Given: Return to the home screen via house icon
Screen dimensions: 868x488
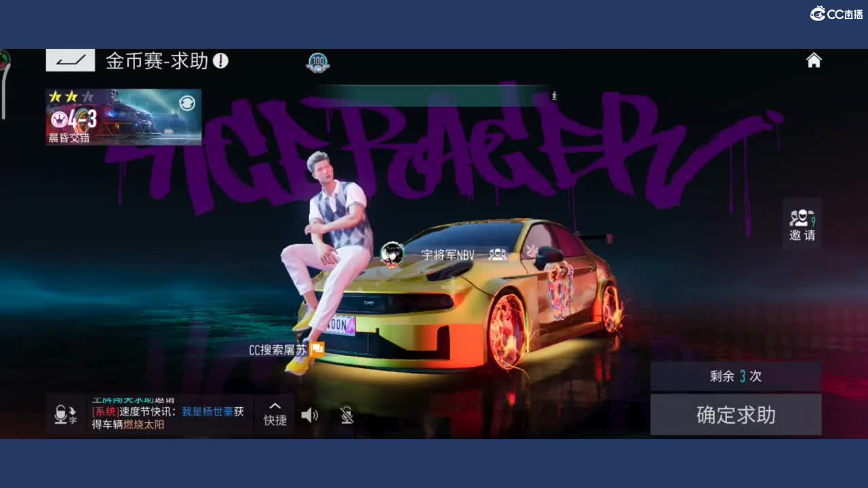Looking at the screenshot, I should coord(814,60).
